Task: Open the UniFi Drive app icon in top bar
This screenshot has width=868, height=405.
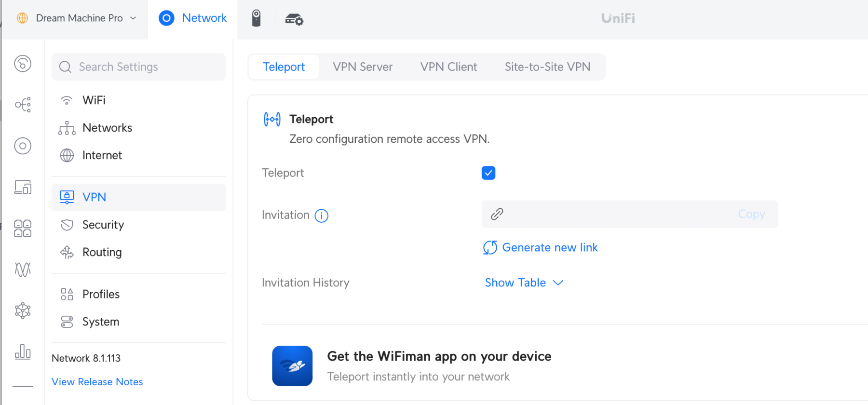Action: pyautogui.click(x=294, y=19)
